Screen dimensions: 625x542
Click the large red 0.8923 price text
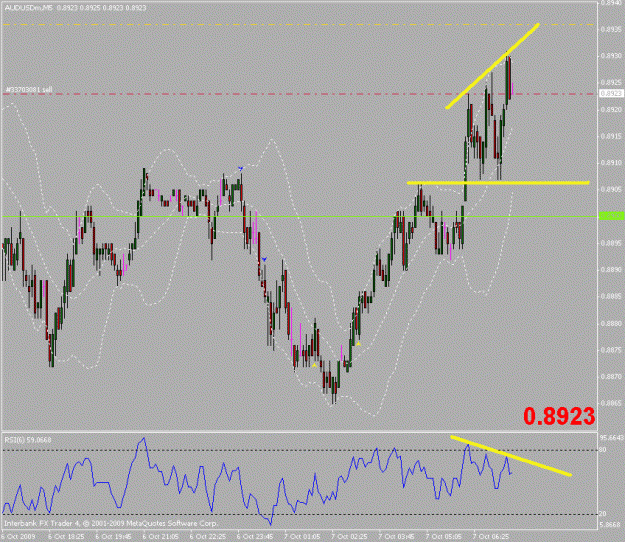(559, 416)
